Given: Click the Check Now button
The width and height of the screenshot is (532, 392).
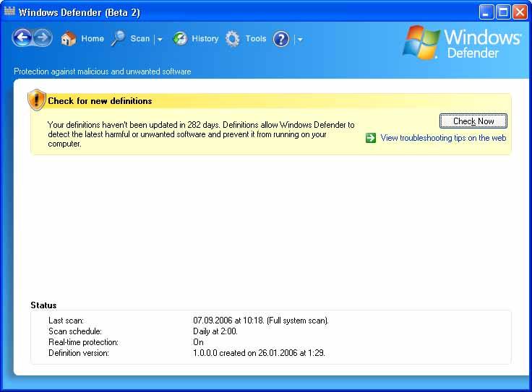Looking at the screenshot, I should (473, 121).
